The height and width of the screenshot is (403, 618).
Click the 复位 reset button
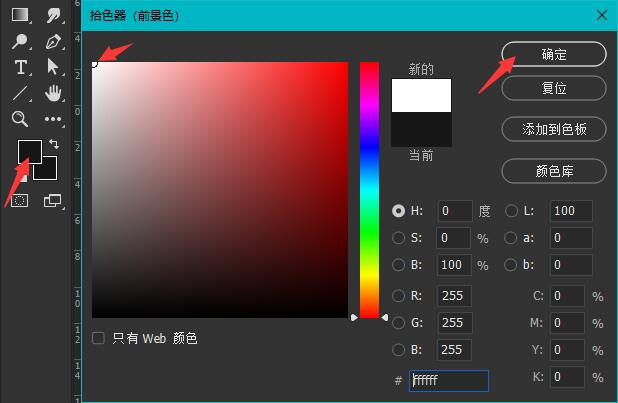click(x=554, y=88)
